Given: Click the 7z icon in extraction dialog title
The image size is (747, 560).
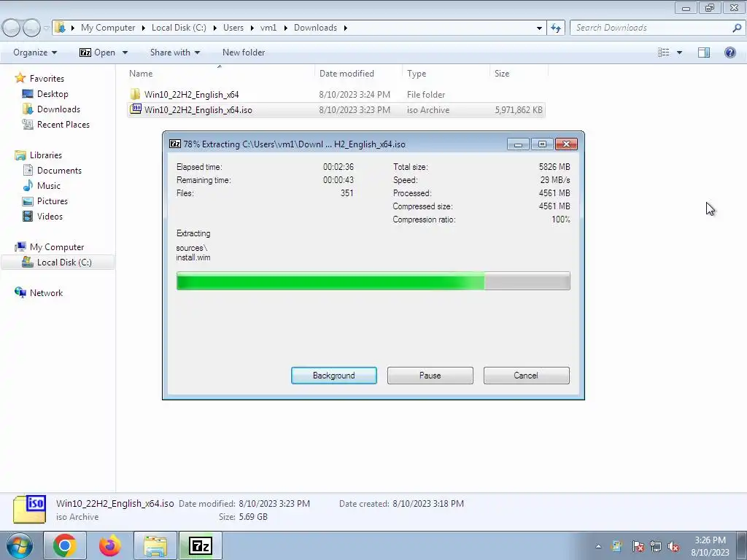Looking at the screenshot, I should [x=175, y=144].
